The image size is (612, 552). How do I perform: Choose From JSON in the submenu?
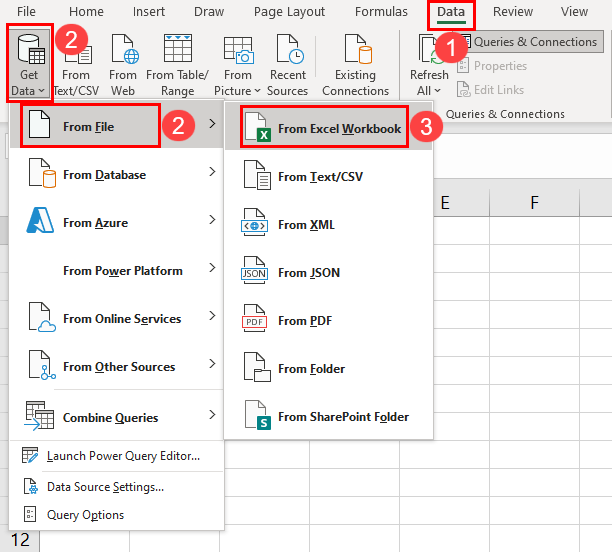tap(329, 272)
